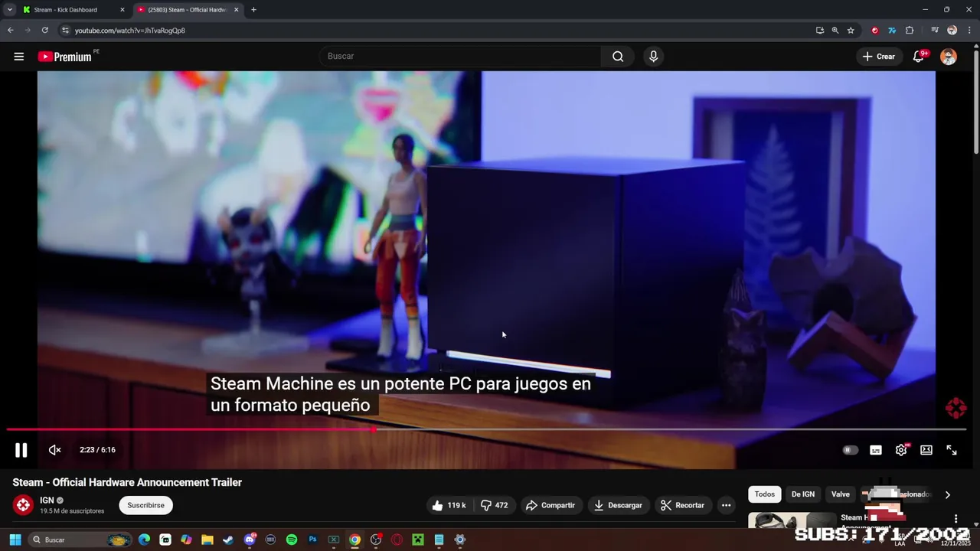
Task: Click the Recortar button
Action: pyautogui.click(x=682, y=505)
